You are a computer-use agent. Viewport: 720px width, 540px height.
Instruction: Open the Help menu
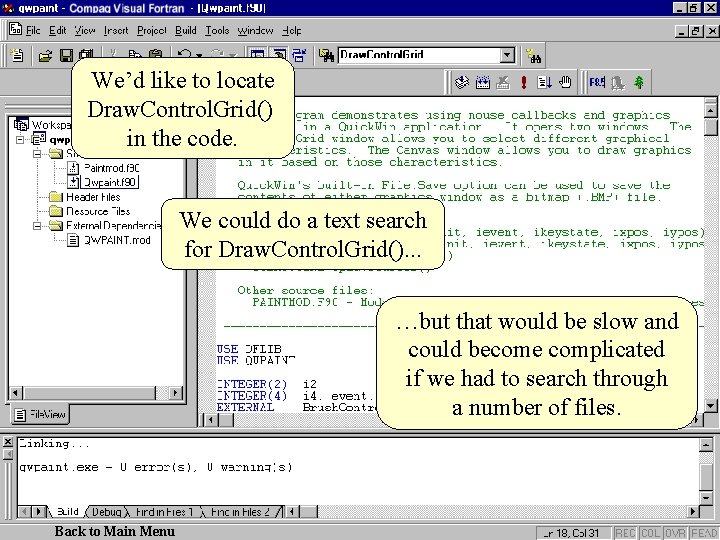pos(292,30)
